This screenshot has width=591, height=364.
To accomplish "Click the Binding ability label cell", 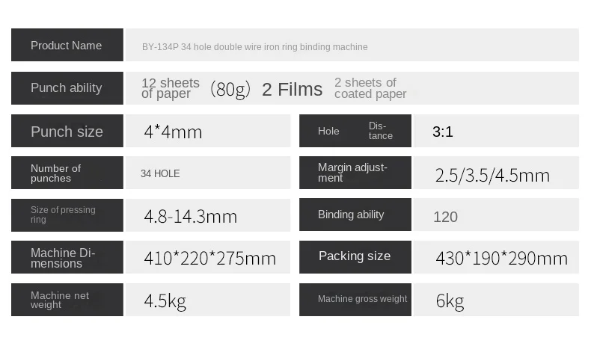I will [355, 215].
